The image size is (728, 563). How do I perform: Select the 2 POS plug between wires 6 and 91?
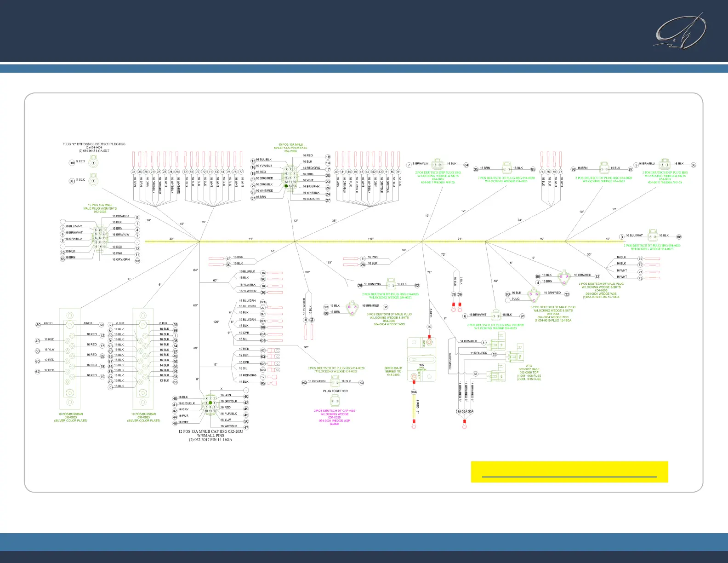coord(495,316)
